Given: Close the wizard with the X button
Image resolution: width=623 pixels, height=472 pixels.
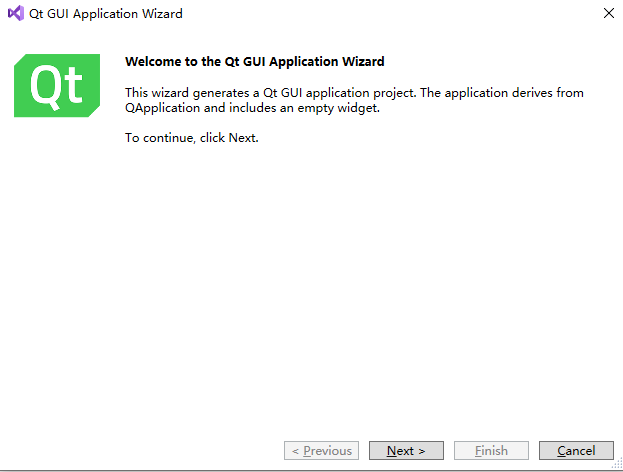Looking at the screenshot, I should coord(609,13).
